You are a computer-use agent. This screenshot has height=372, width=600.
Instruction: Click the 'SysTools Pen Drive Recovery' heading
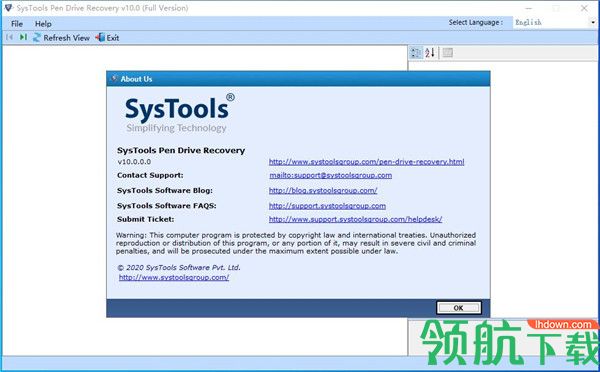click(181, 150)
